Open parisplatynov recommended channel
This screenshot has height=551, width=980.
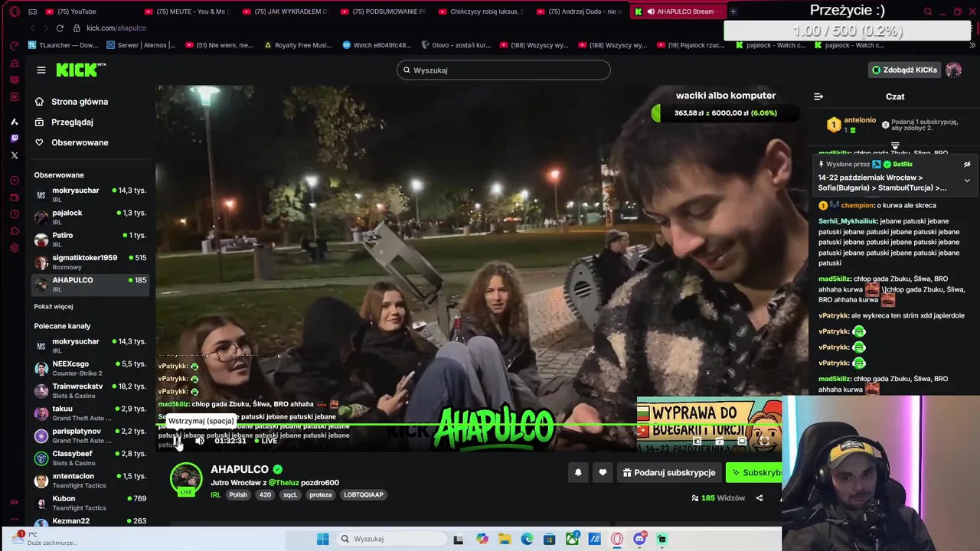coord(90,435)
